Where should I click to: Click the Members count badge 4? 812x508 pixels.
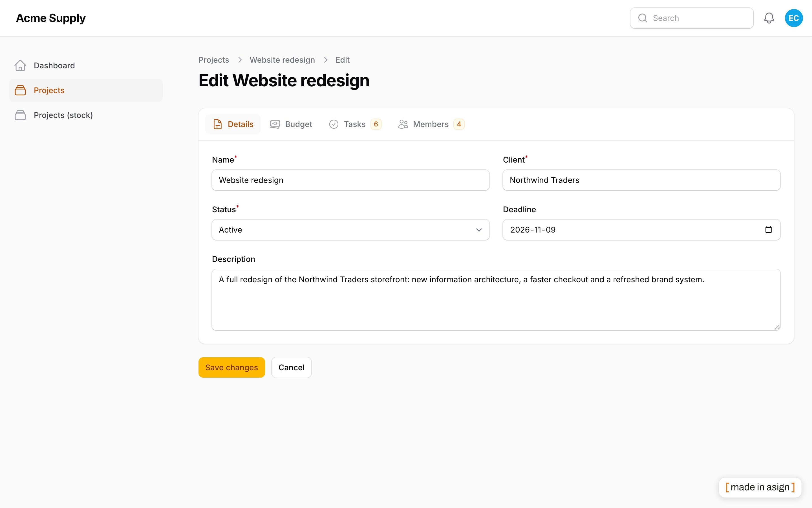tap(459, 124)
